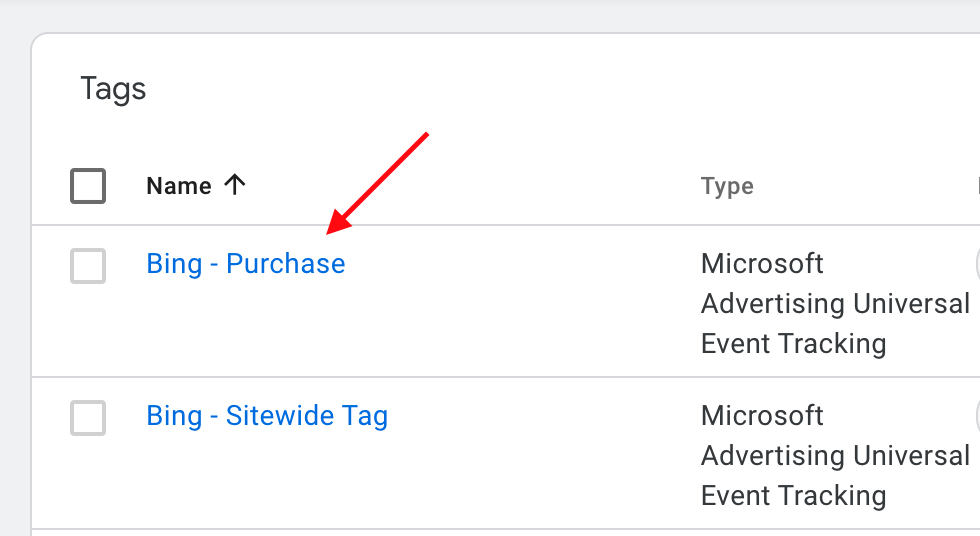Sort tags by the Name column

click(179, 186)
